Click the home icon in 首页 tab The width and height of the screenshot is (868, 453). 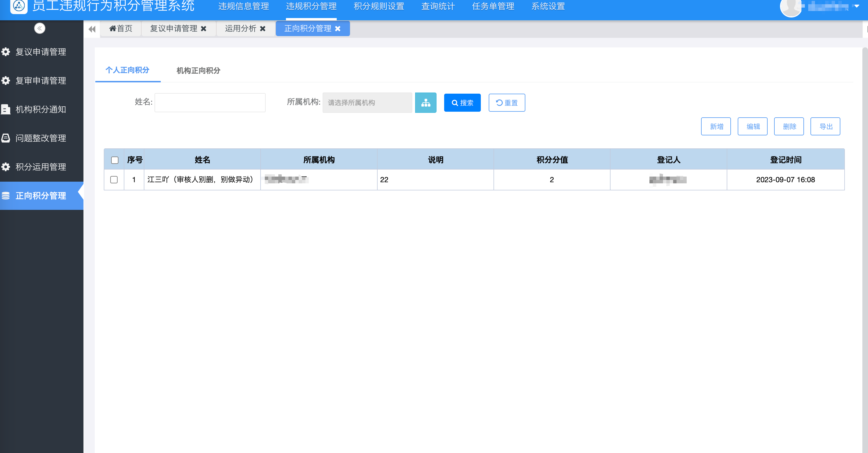(113, 29)
